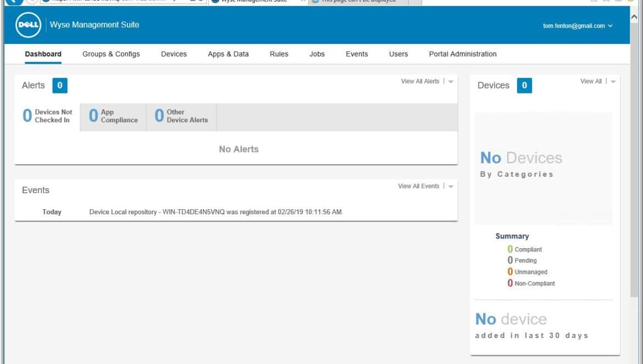Screen dimensions: 643x364
Task: Switch to the Dashboard tab
Action: (43, 54)
